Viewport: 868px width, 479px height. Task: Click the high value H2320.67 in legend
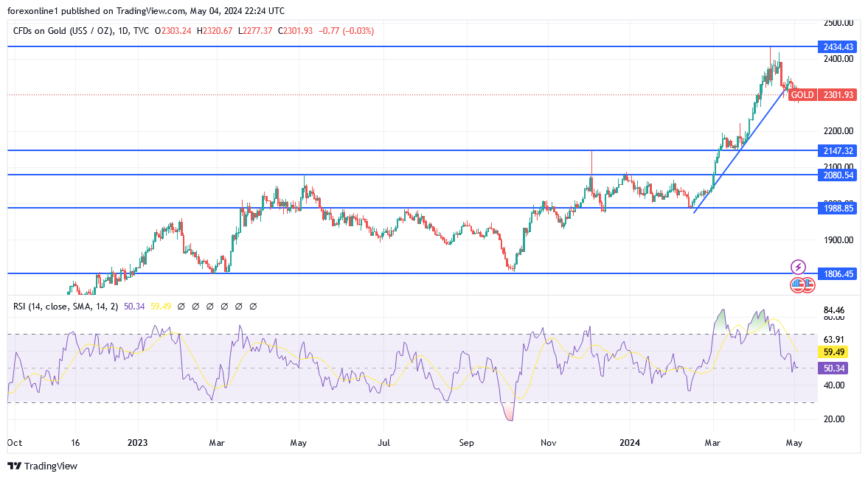coord(215,31)
